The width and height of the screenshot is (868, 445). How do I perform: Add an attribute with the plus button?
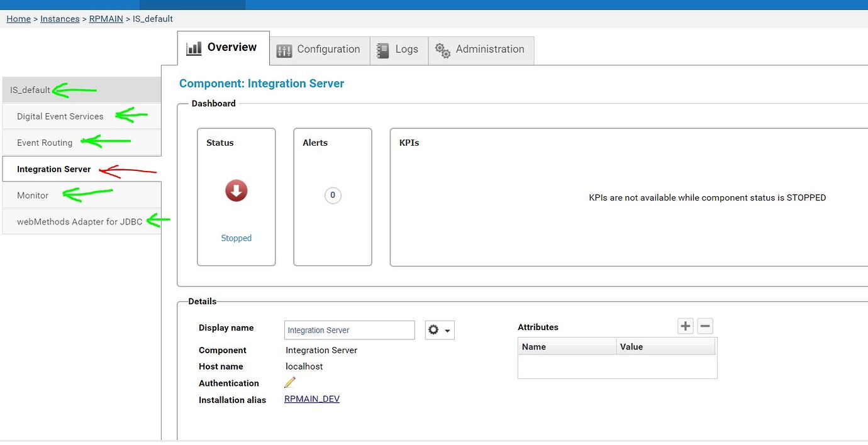point(686,326)
